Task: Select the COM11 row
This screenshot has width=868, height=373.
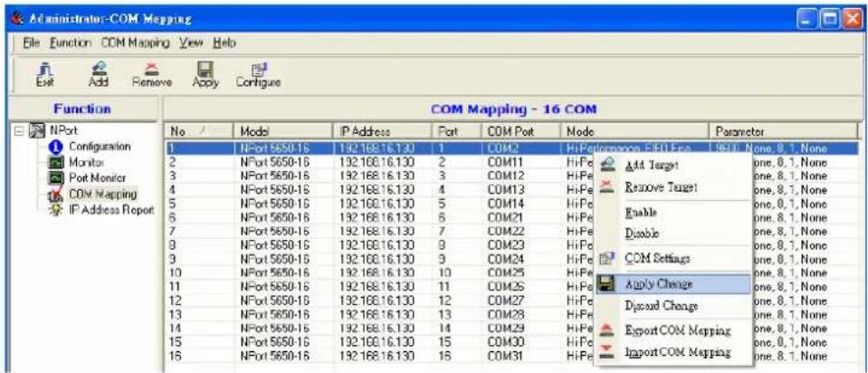Action: point(512,163)
